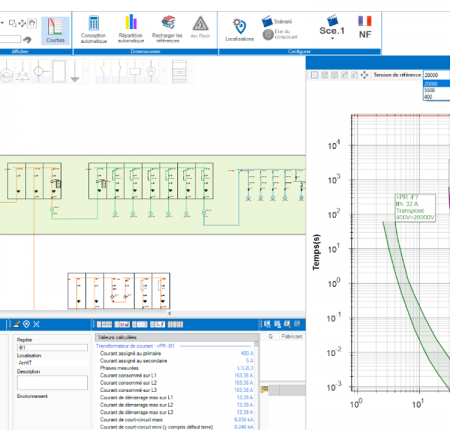The image size is (450, 430).
Task: Click the pencil edit icon in properties bar
Action: [x=17, y=324]
